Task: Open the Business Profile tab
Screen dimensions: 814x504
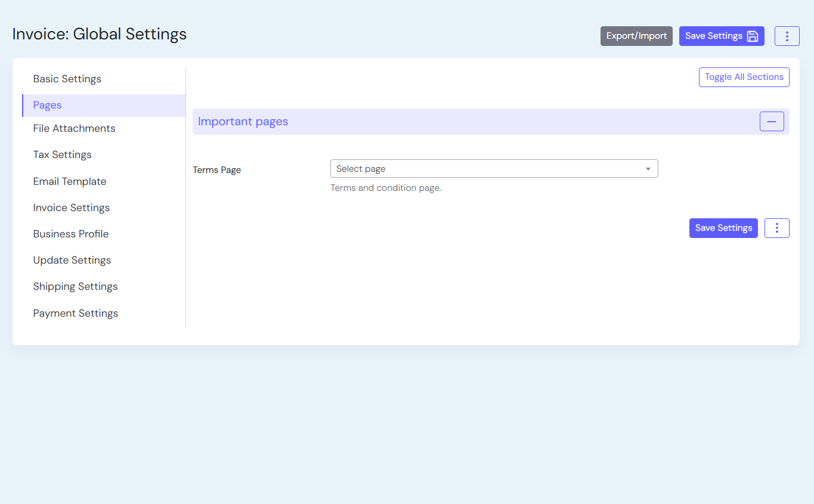Action: click(71, 234)
